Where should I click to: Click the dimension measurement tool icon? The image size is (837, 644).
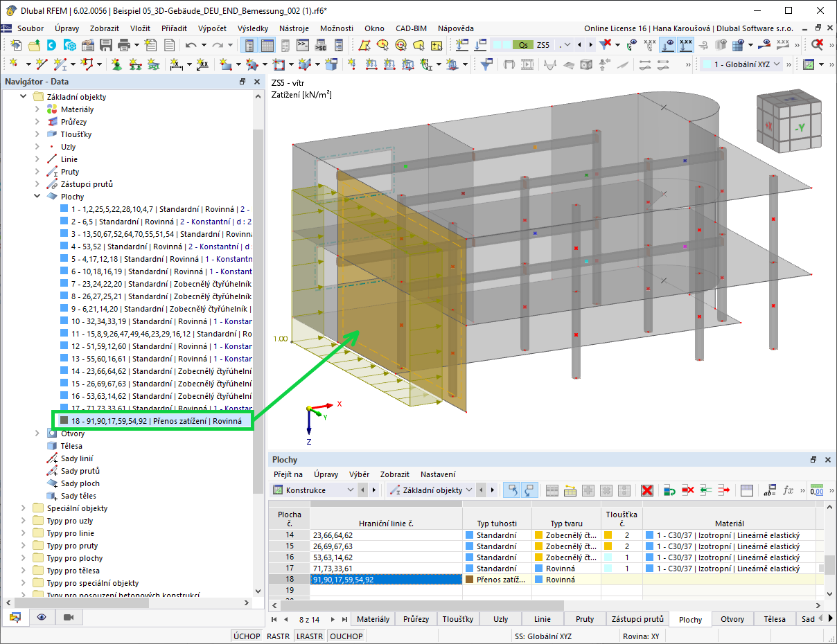click(176, 64)
